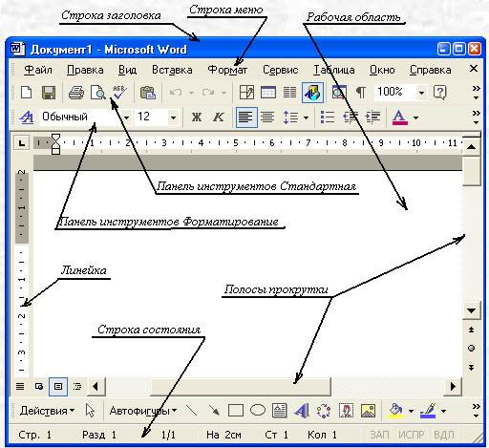Click the font color A swatch
Viewport: 489px width, 448px height.
coord(400,117)
